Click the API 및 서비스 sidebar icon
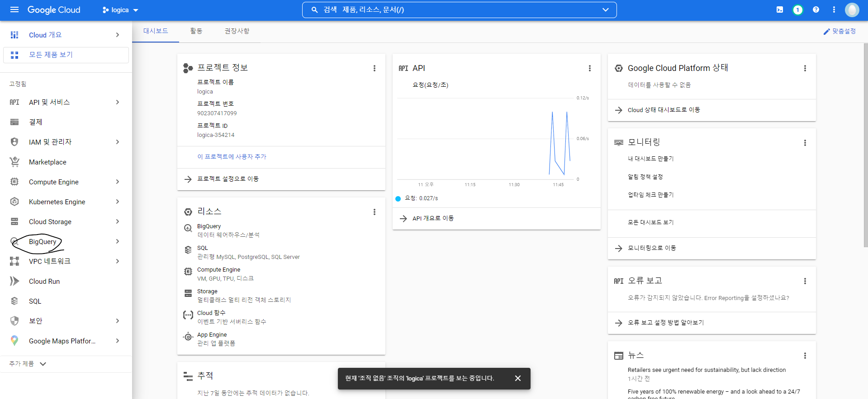Image resolution: width=868 pixels, height=399 pixels. coord(14,102)
